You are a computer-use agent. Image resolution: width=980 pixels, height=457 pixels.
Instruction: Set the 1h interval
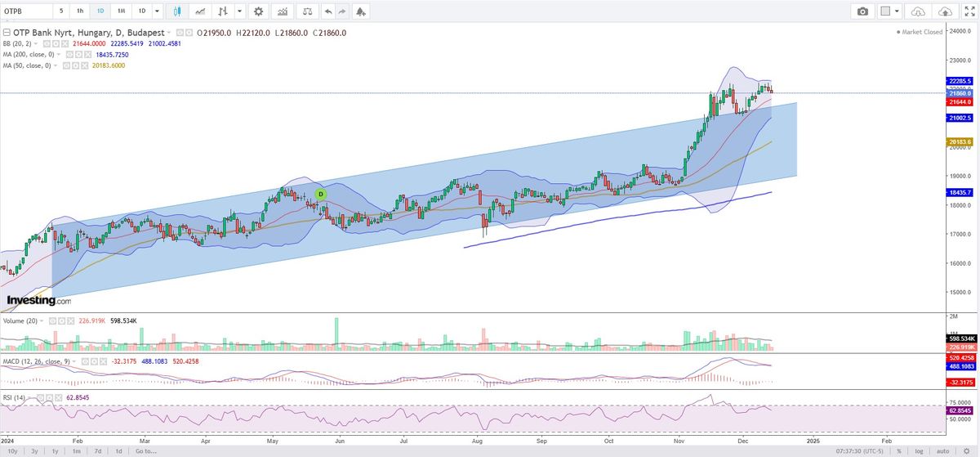pyautogui.click(x=79, y=11)
